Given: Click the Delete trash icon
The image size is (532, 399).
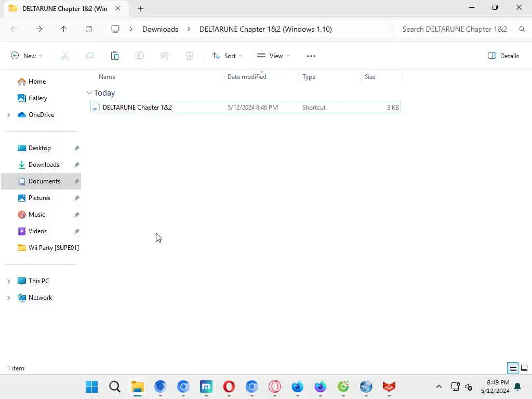Looking at the screenshot, I should point(190,56).
